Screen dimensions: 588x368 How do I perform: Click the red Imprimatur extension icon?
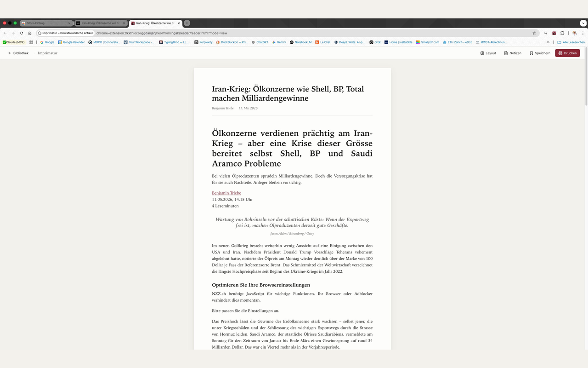[x=554, y=33]
